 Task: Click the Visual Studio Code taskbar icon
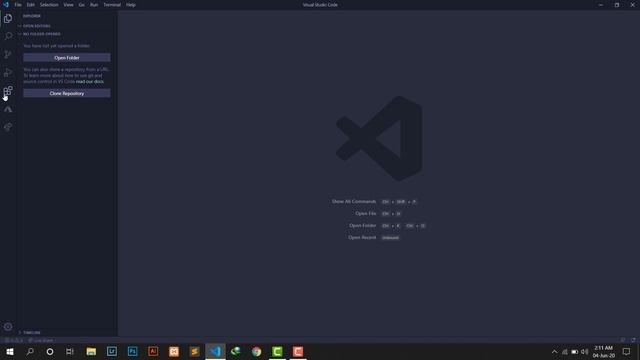216,351
